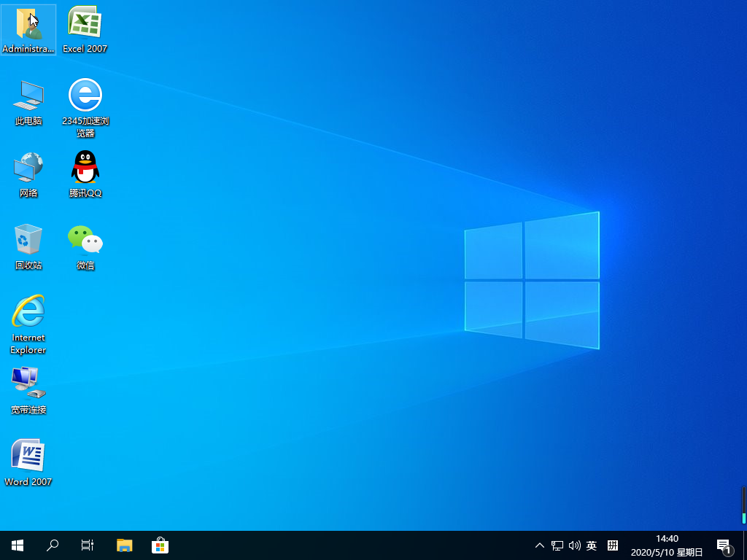Select the 2345加速浏览器 browser shortcut
This screenshot has height=560, width=747.
click(x=85, y=109)
